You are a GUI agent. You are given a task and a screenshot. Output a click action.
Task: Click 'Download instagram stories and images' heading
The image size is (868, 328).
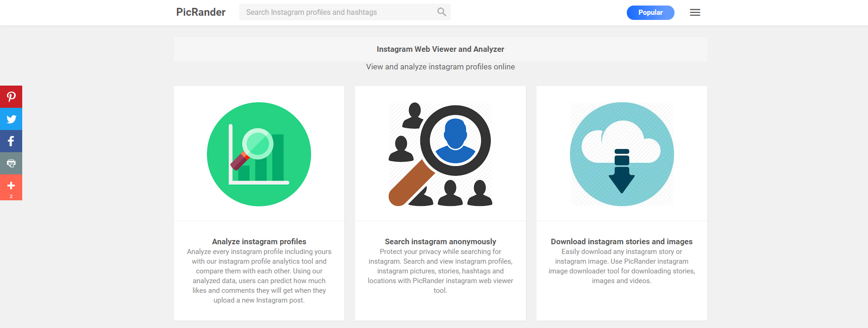click(x=622, y=241)
